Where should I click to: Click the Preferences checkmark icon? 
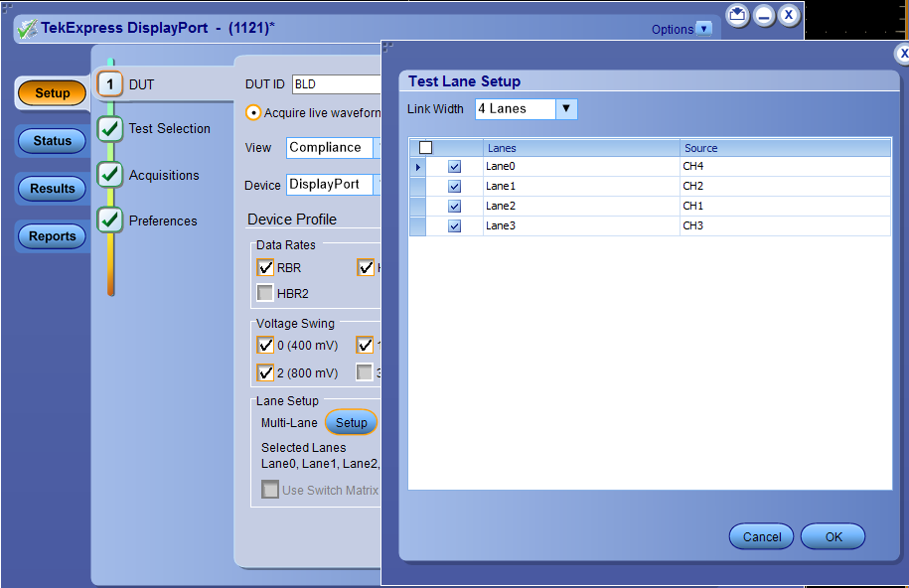(x=110, y=220)
